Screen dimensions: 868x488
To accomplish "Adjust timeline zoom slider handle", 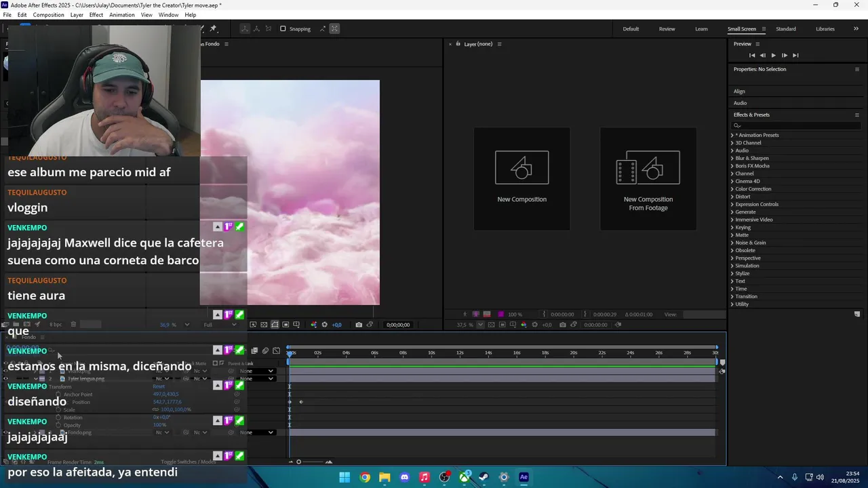I will coord(298,462).
